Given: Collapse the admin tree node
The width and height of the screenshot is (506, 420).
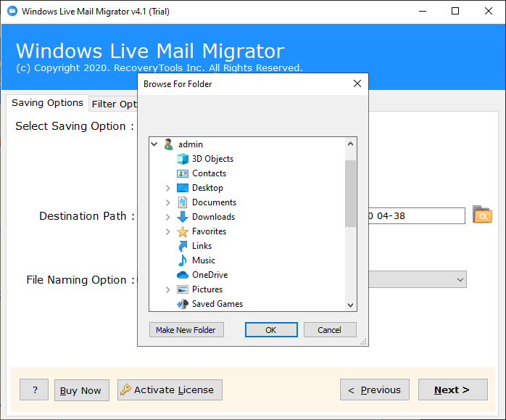Looking at the screenshot, I should 154,144.
